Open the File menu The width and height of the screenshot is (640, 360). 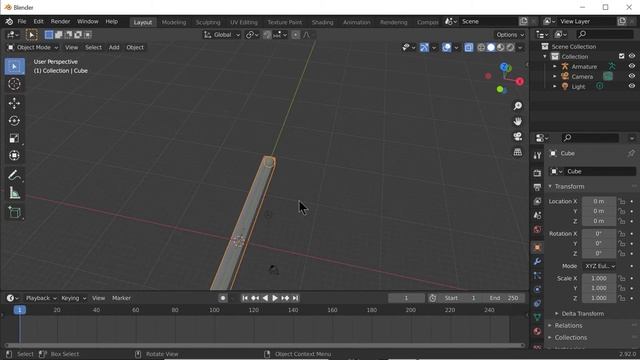[x=22, y=22]
